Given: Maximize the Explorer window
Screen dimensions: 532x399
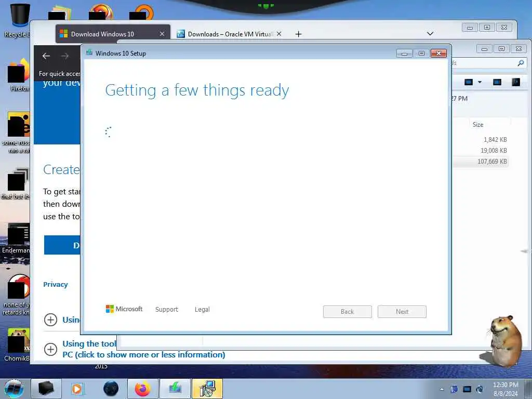Looking at the screenshot, I should click(x=501, y=49).
